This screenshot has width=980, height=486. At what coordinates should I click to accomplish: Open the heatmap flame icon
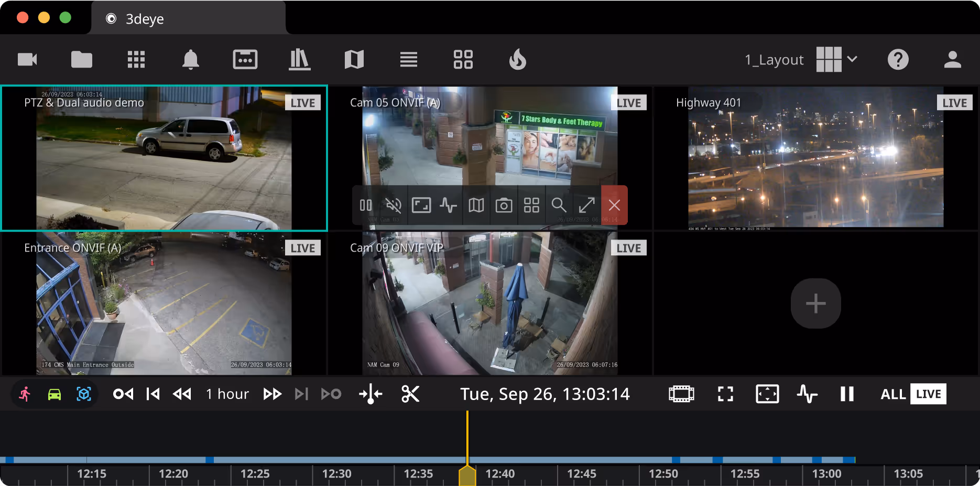click(517, 60)
